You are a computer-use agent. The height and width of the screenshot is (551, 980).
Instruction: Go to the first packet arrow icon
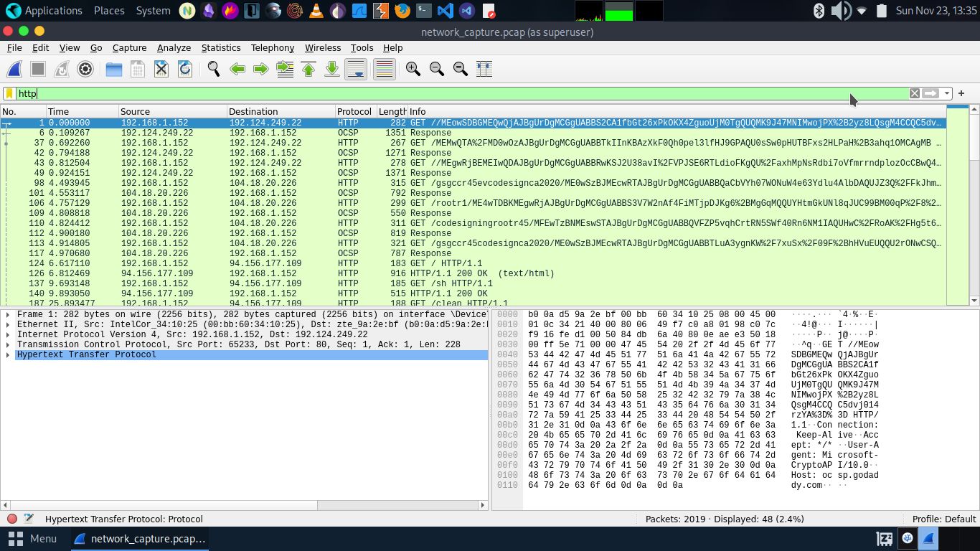(308, 69)
